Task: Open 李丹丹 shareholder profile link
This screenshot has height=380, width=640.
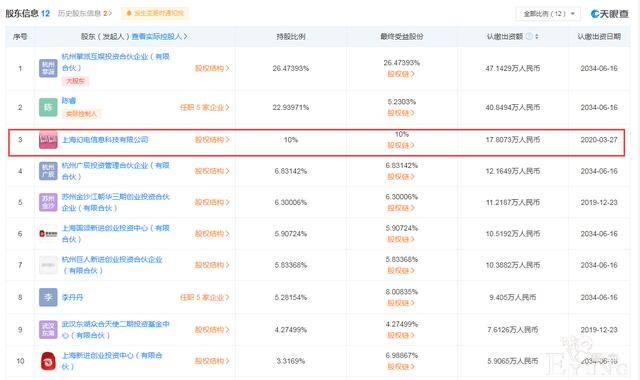Action: 72,297
